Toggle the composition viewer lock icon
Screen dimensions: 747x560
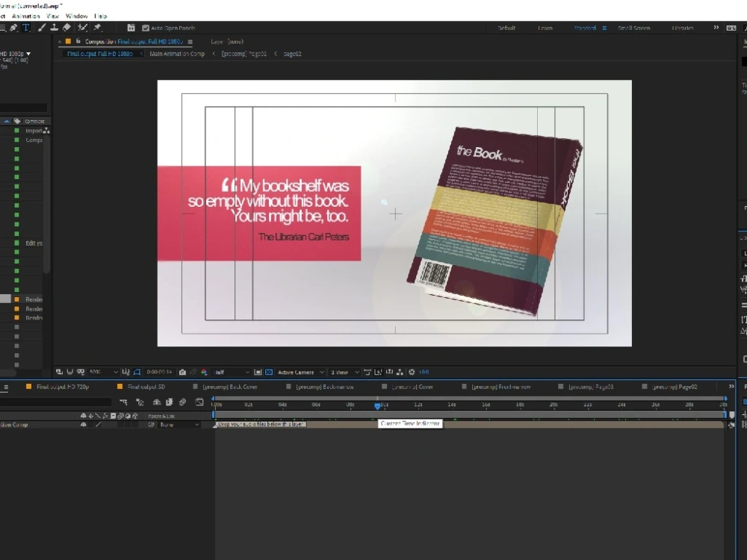click(x=78, y=41)
